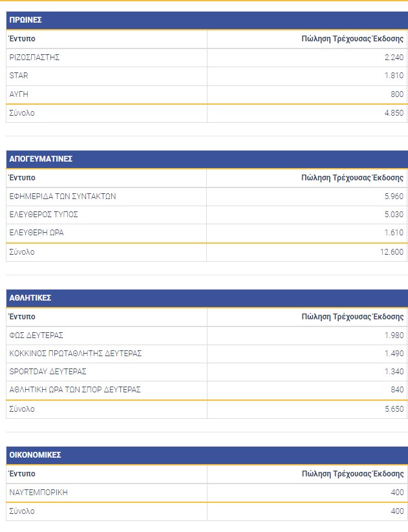
Task: Select the ΑΥΓΗ newspaper row
Action: [19, 94]
